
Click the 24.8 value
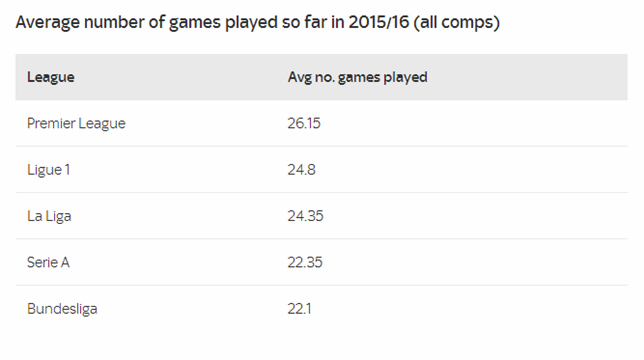pos(301,170)
